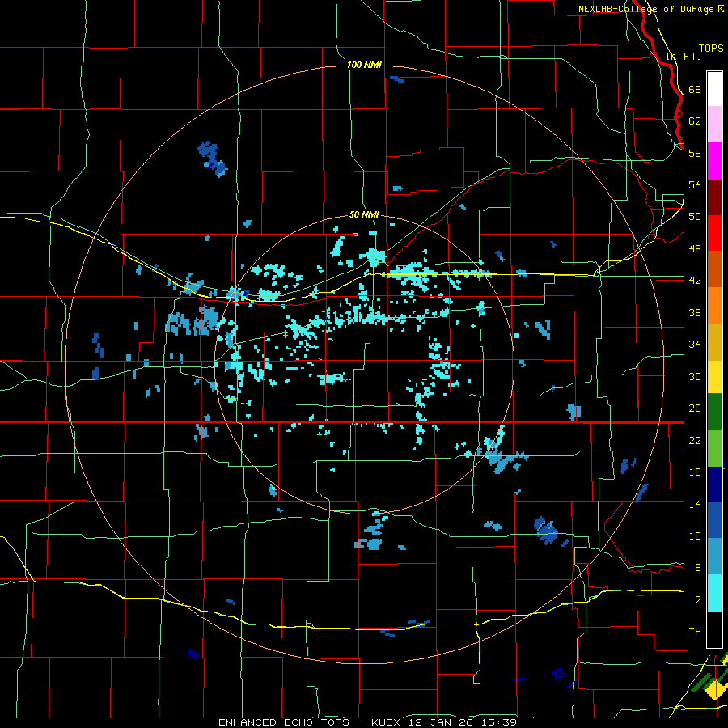Click the 100 NMI range ring label

click(x=364, y=65)
